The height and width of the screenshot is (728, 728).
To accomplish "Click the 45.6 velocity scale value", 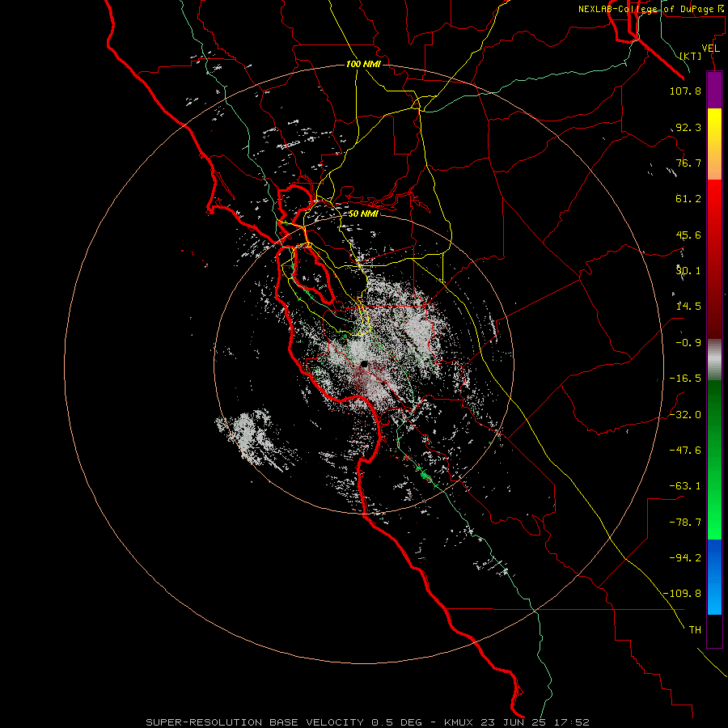I will point(688,235).
